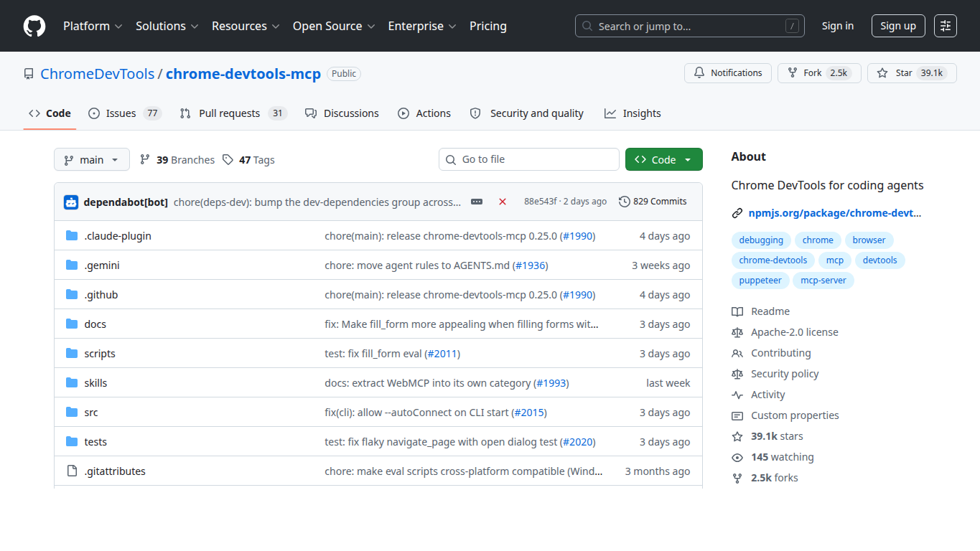Click the debugging topic tag
The width and height of the screenshot is (980, 551).
point(761,240)
